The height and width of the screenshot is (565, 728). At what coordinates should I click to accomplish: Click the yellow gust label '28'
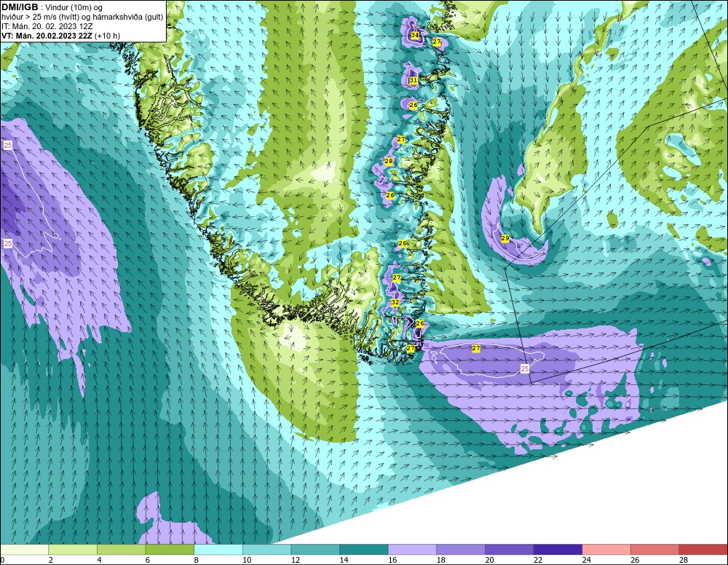point(389,161)
